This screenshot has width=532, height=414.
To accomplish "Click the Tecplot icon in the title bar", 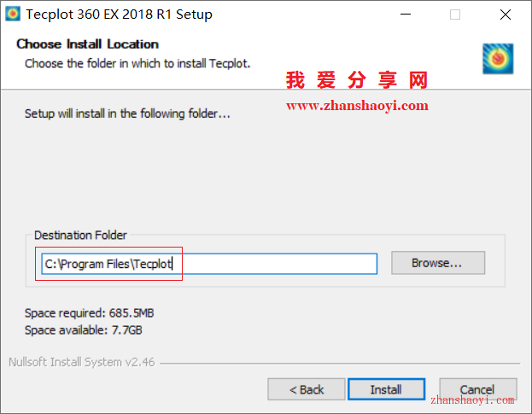I will [x=13, y=14].
